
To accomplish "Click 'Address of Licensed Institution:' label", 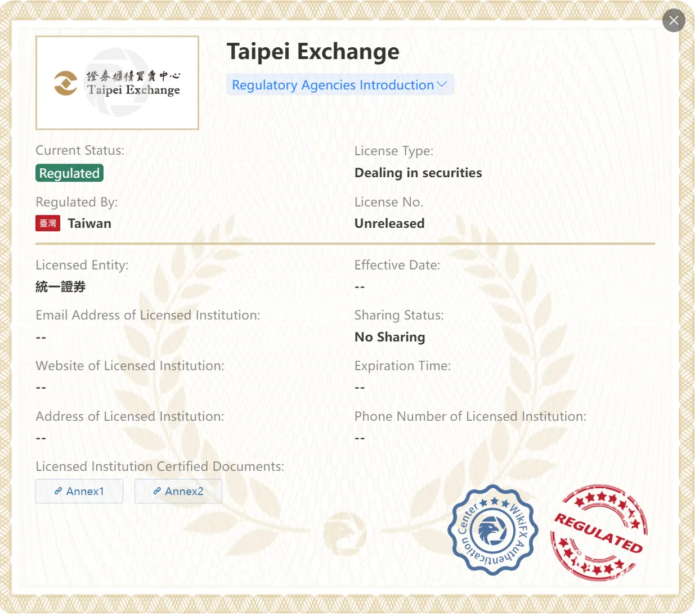I will click(x=130, y=416).
